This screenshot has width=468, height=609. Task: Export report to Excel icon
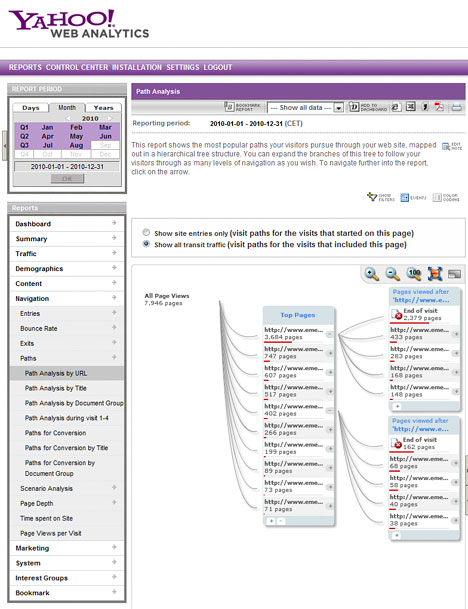coord(411,106)
